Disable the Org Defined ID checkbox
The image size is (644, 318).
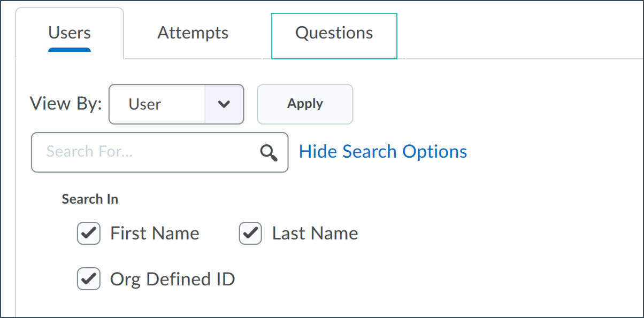89,279
